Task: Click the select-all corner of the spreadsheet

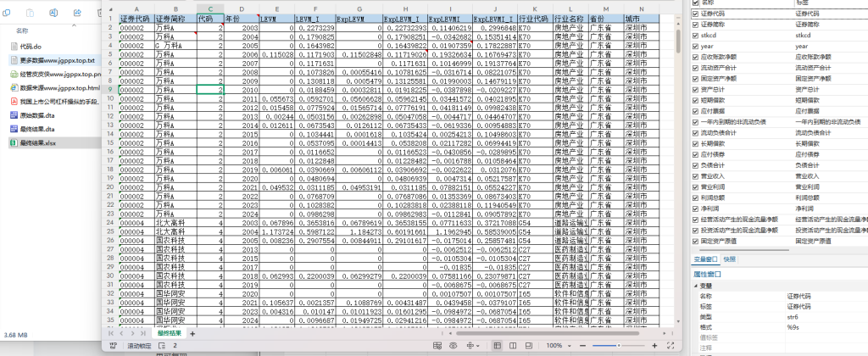Action: point(111,9)
